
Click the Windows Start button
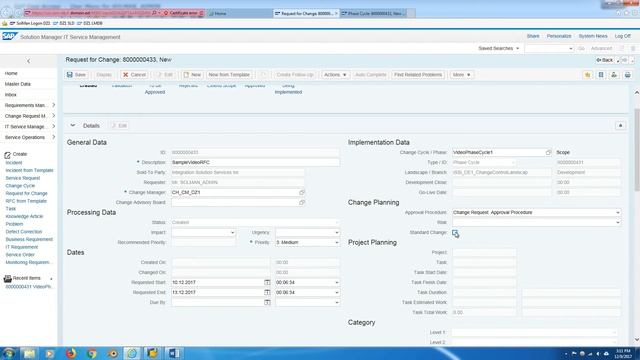9,353
